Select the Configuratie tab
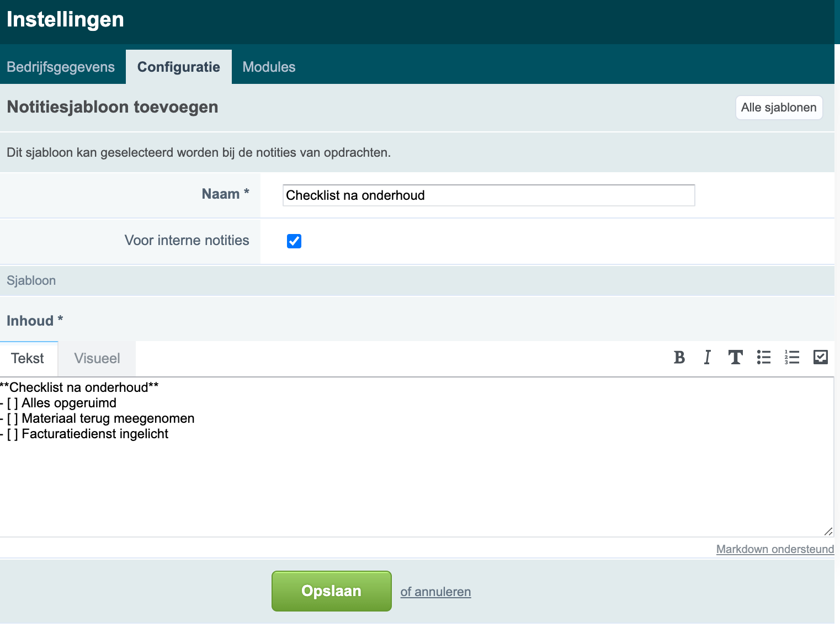 coord(179,67)
